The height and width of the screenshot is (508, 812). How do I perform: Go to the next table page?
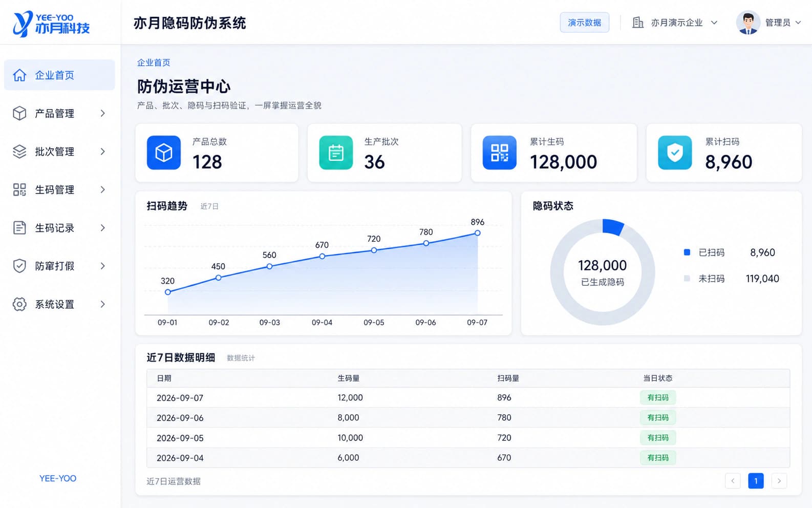pyautogui.click(x=779, y=481)
